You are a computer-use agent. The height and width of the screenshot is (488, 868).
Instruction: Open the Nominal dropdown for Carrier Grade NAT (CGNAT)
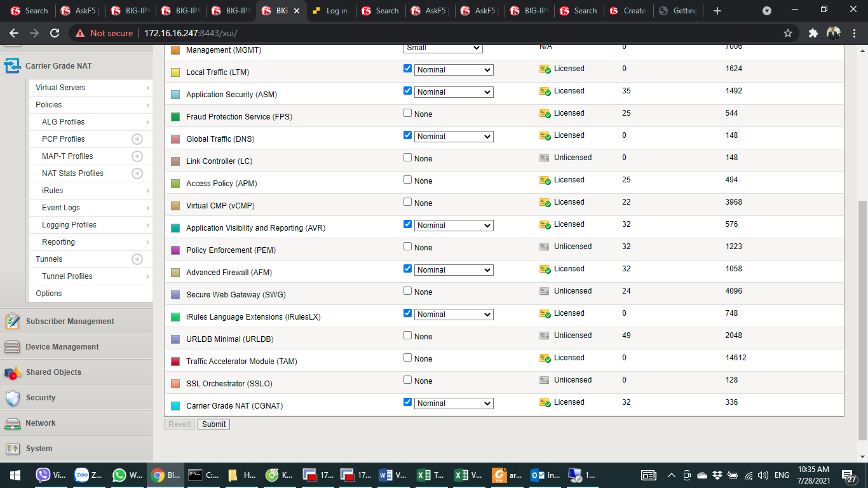[454, 403]
